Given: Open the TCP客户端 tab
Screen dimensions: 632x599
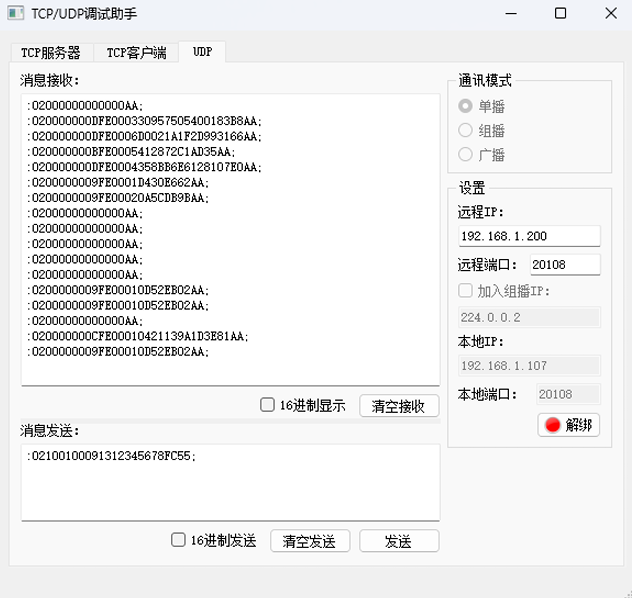Looking at the screenshot, I should [x=137, y=53].
